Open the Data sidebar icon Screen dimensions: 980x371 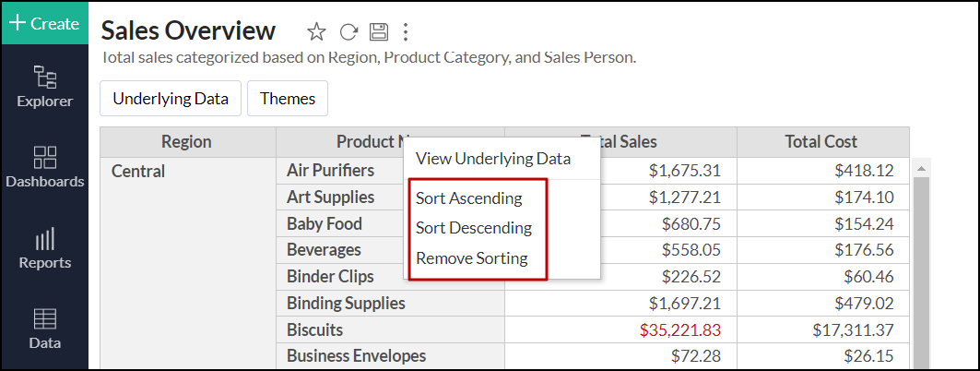click(44, 329)
